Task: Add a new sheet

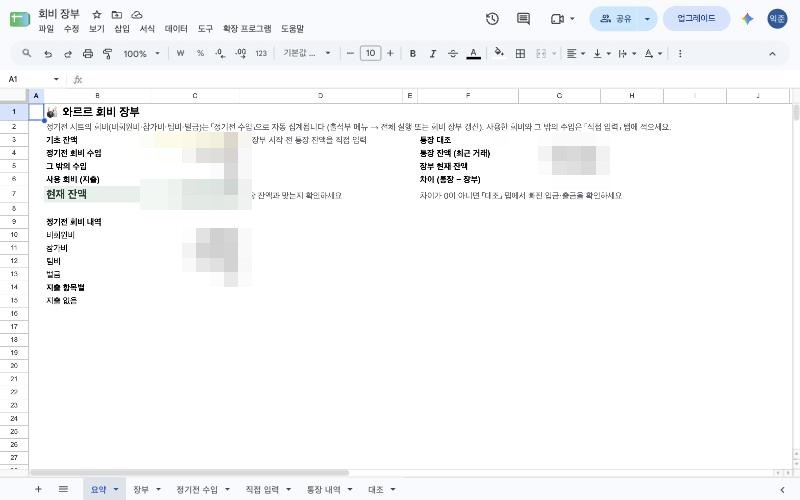Action: 38,489
